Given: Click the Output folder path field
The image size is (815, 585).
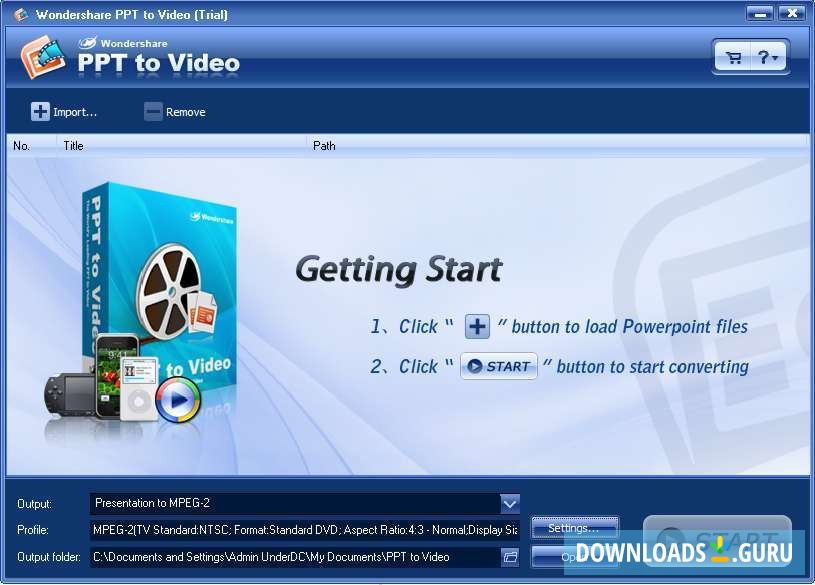Looking at the screenshot, I should [294, 557].
